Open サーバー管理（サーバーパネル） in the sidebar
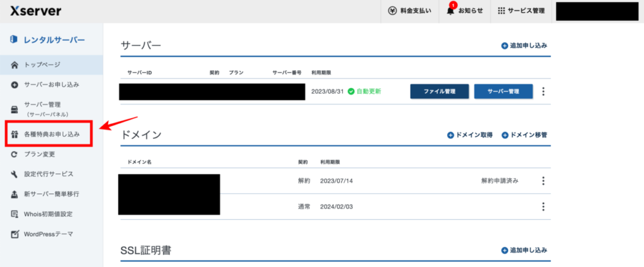 pos(52,109)
